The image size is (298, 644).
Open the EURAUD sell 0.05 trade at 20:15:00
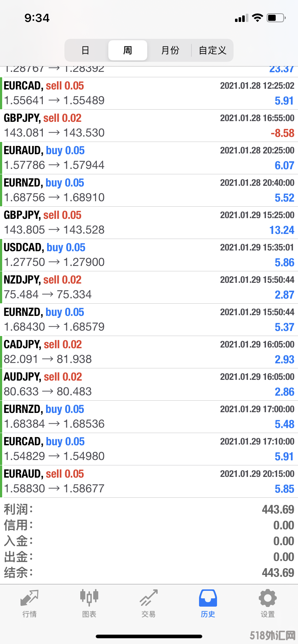click(x=149, y=482)
